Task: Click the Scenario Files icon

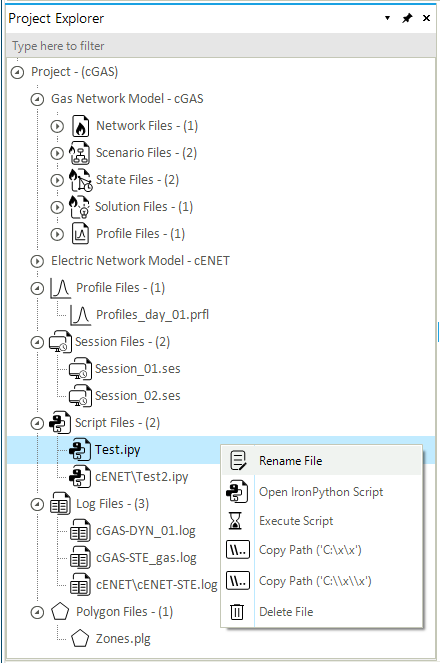Action: click(79, 153)
